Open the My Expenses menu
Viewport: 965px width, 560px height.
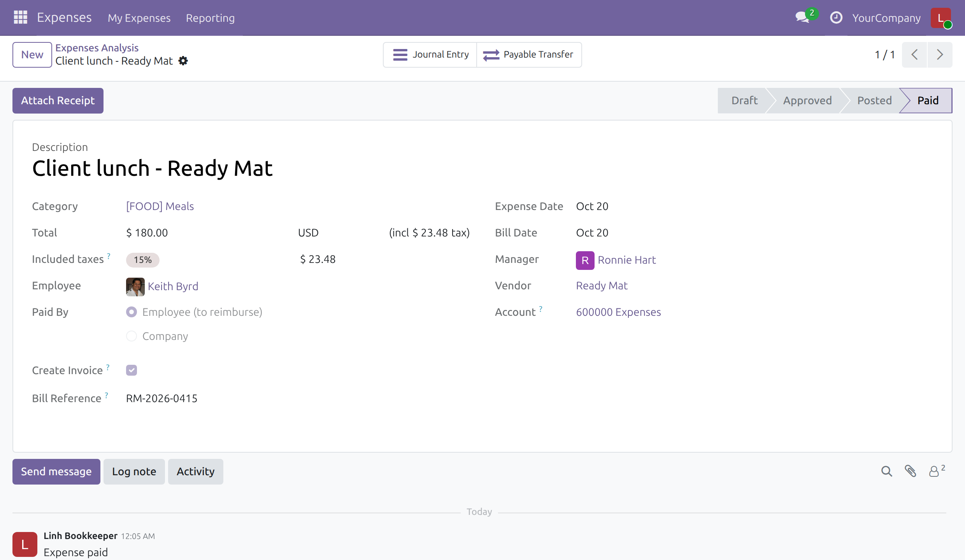139,18
